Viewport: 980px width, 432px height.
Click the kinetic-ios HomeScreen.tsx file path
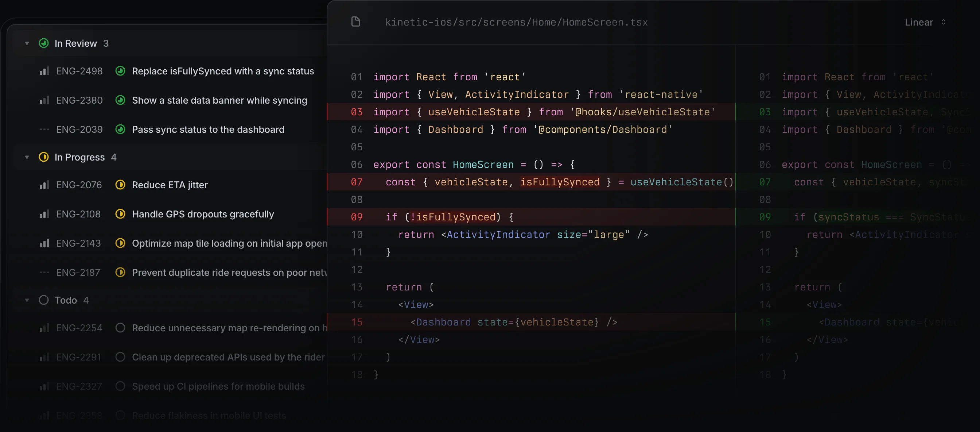tap(517, 22)
